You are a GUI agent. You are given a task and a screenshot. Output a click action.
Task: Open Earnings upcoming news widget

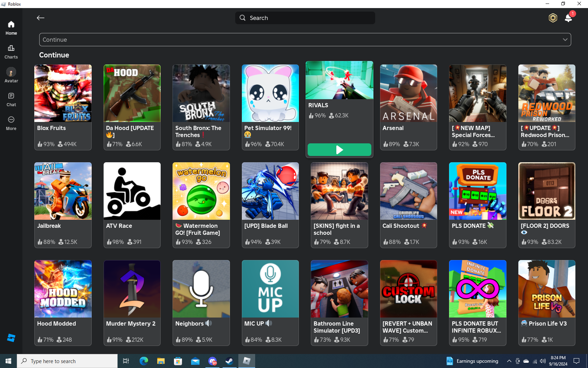(472, 361)
